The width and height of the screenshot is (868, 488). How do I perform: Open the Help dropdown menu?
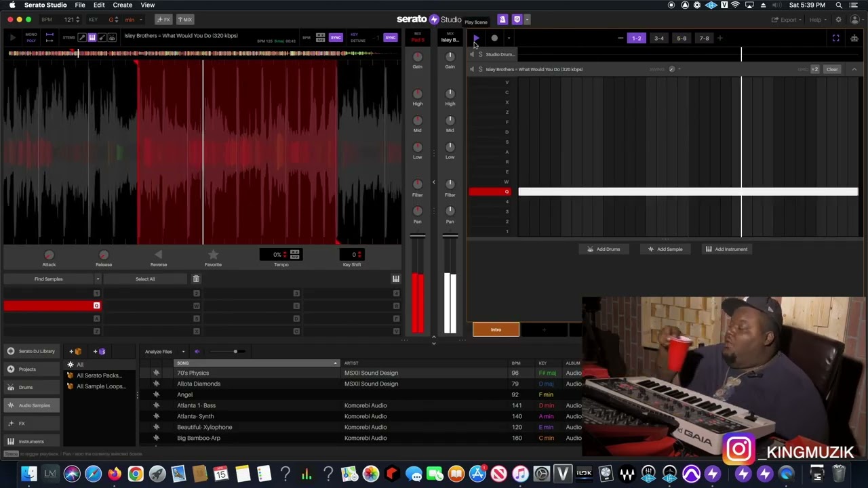point(817,20)
